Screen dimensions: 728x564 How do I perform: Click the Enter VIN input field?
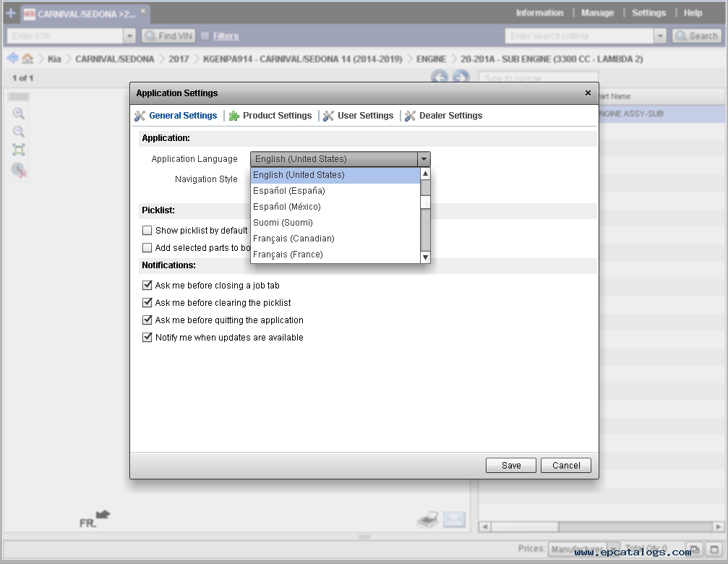[66, 35]
